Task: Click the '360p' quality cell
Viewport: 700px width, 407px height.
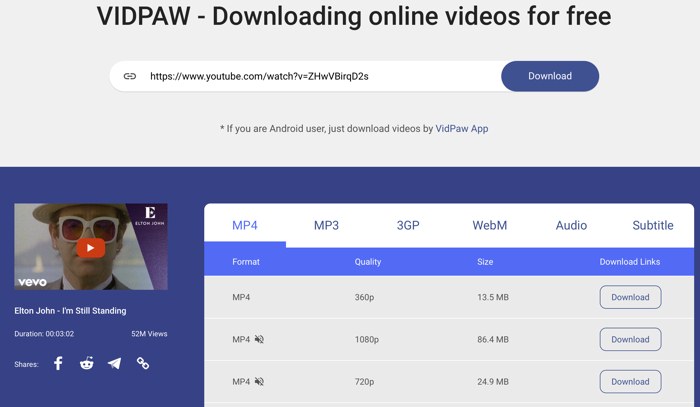Action: click(x=364, y=297)
